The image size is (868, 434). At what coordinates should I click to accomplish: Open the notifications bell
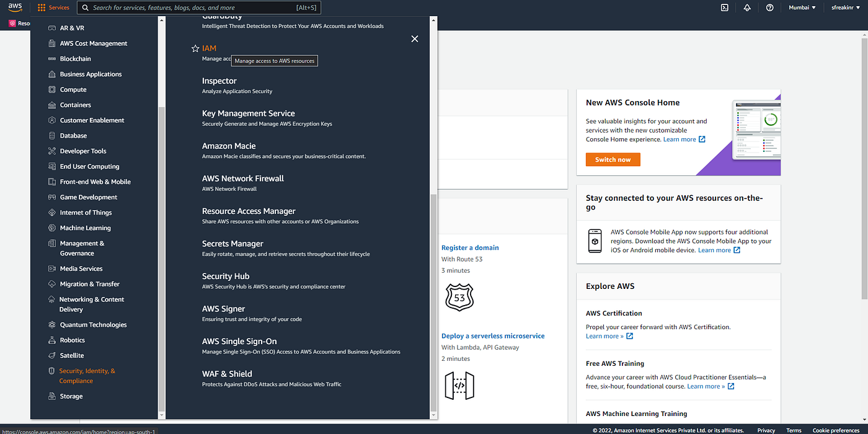pyautogui.click(x=747, y=7)
